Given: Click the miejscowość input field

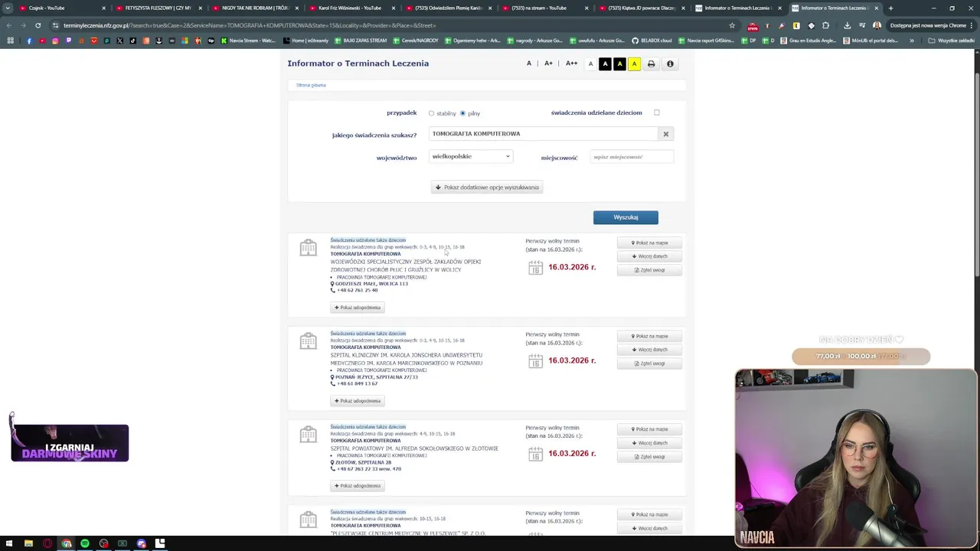Looking at the screenshot, I should (x=632, y=157).
